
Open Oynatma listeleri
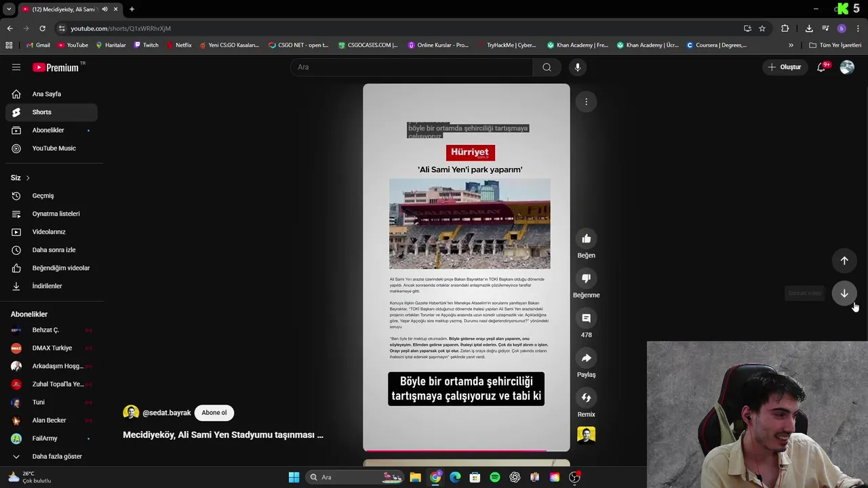pos(52,213)
